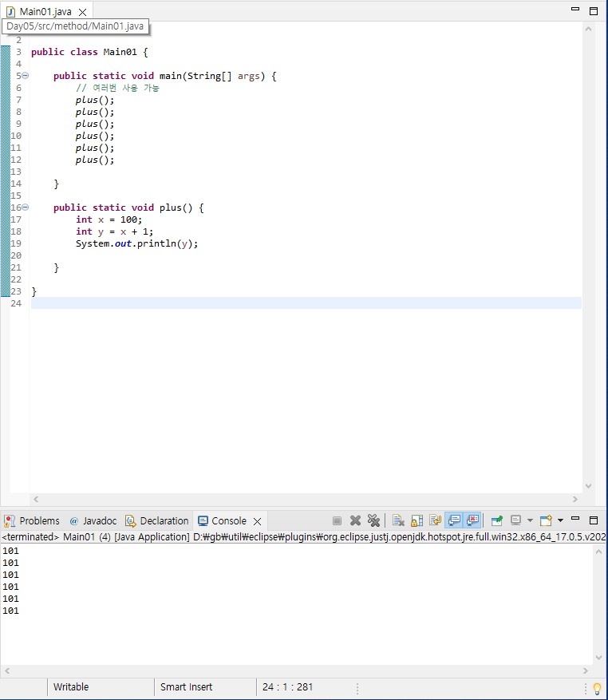Minimize the Console panel

(575, 519)
